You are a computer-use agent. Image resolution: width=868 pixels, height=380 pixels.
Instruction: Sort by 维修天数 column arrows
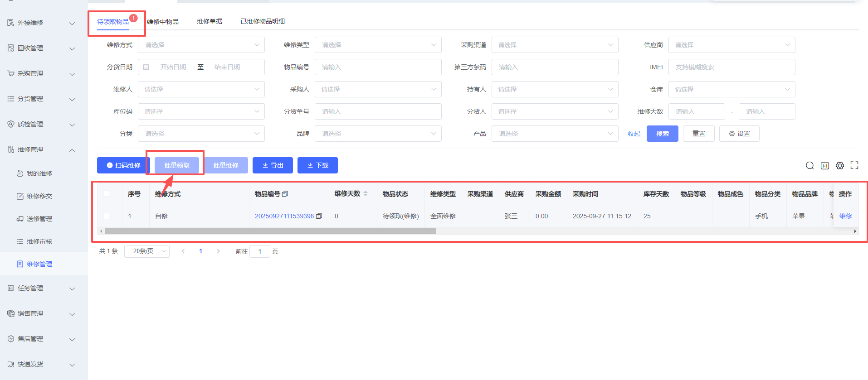[366, 194]
